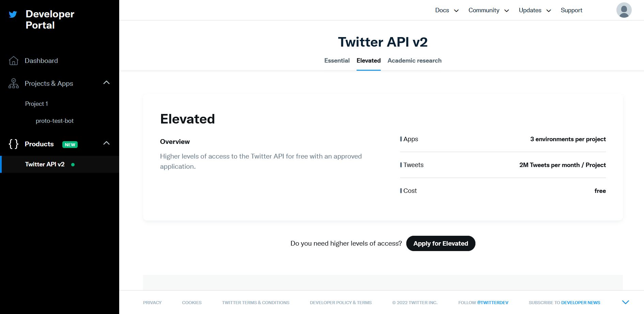The width and height of the screenshot is (644, 314).
Task: Expand the Updates dropdown arrow
Action: click(x=549, y=11)
